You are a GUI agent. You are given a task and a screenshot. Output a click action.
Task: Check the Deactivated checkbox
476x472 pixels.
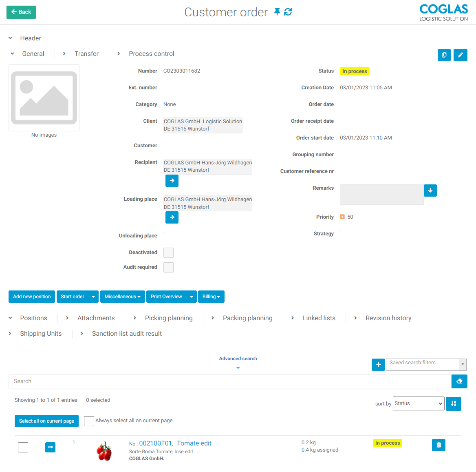(168, 253)
